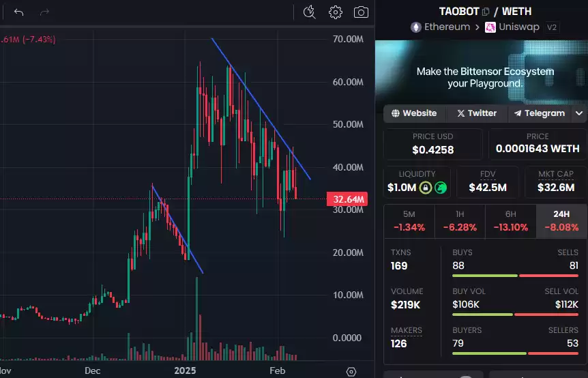The image size is (588, 378).
Task: Click the buyers/sellers ratio bar
Action: [x=515, y=353]
